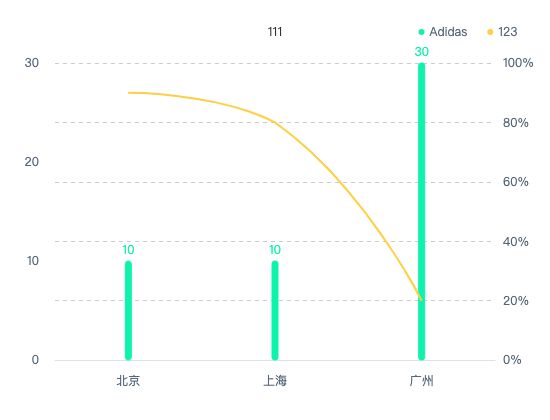Click the yellow 123 legend dot
The width and height of the screenshot is (550, 420).
[x=490, y=32]
